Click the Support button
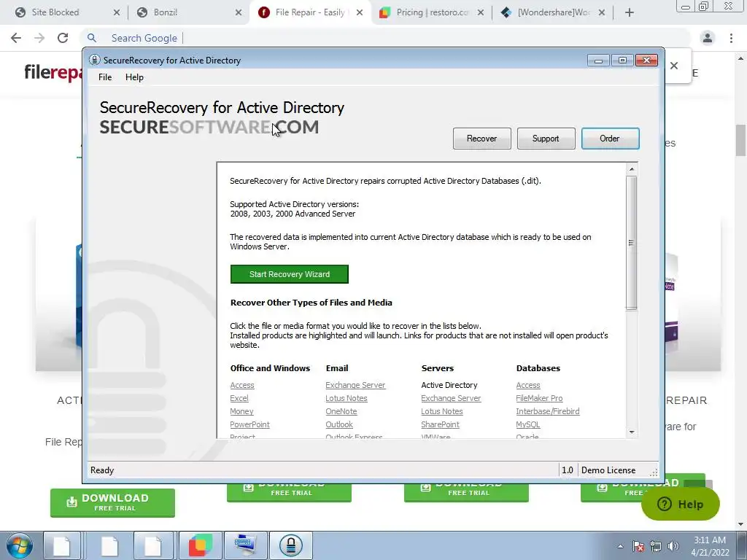 (x=546, y=139)
